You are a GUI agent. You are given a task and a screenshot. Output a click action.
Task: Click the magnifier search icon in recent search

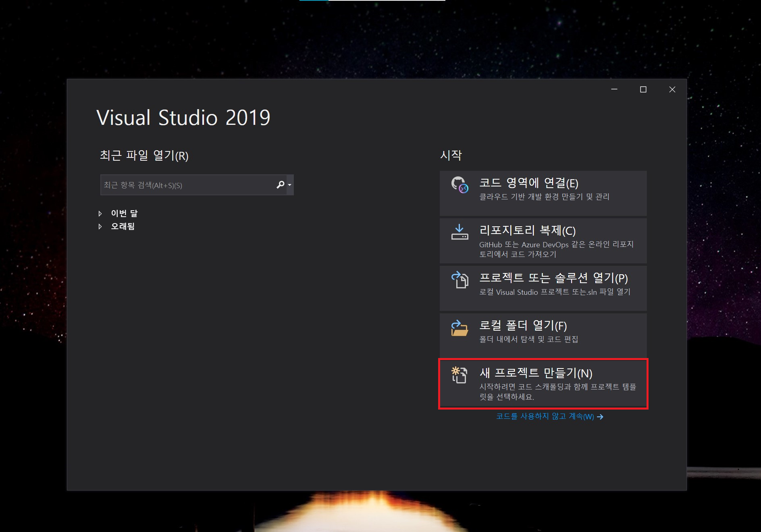tap(280, 185)
